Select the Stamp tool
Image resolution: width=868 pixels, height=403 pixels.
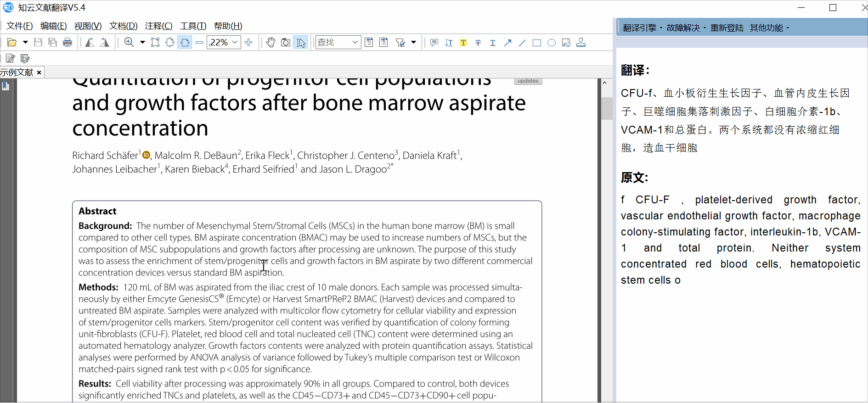tap(581, 43)
